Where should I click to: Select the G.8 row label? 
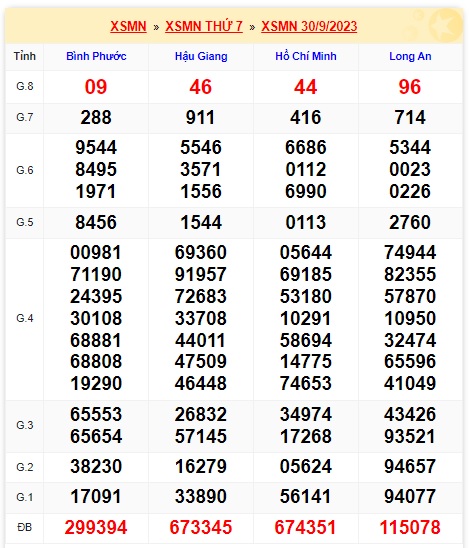click(x=24, y=86)
